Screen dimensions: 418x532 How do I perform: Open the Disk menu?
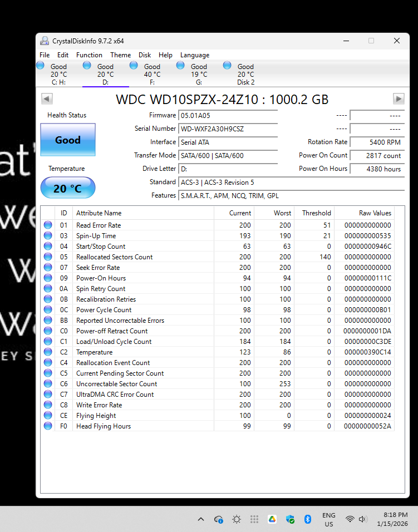pyautogui.click(x=145, y=55)
